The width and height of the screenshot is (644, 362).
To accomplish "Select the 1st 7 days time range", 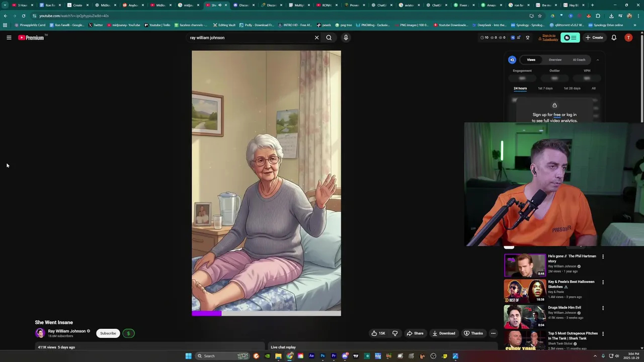I will pyautogui.click(x=545, y=88).
